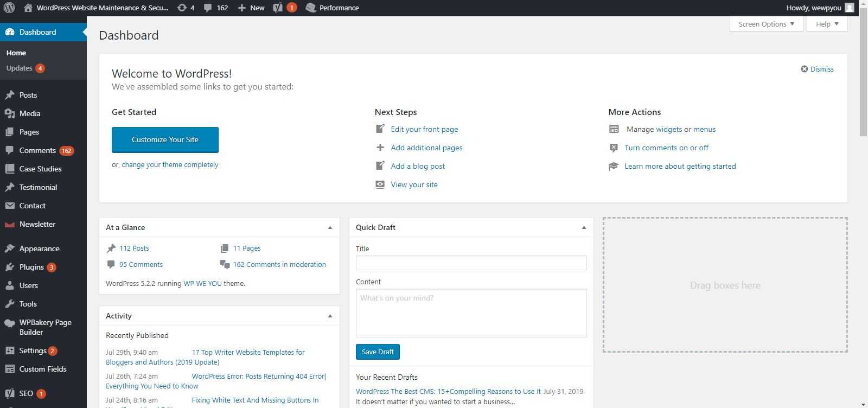Click the Pages icon in sidebar

[x=10, y=132]
